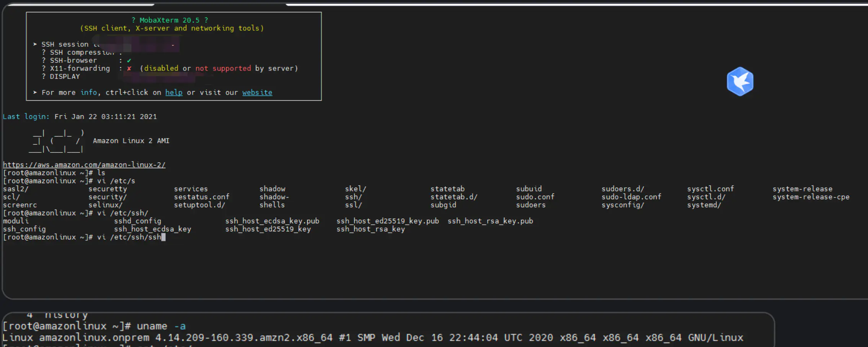This screenshot has height=347, width=868.
Task: Click the blue bird logo icon
Action: coord(740,81)
